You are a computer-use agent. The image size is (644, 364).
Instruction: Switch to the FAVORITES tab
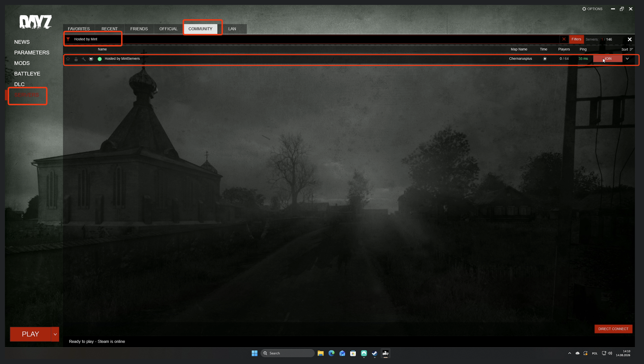pyautogui.click(x=79, y=29)
